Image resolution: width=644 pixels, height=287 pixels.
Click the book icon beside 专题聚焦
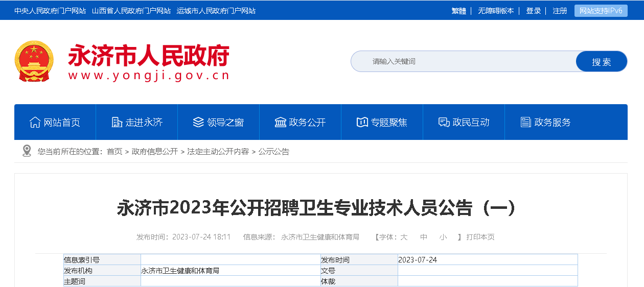[362, 123]
